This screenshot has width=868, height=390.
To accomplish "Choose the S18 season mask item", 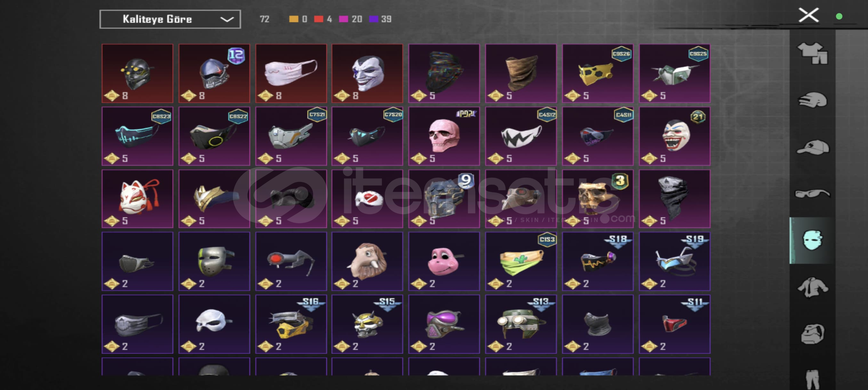I will click(x=598, y=261).
